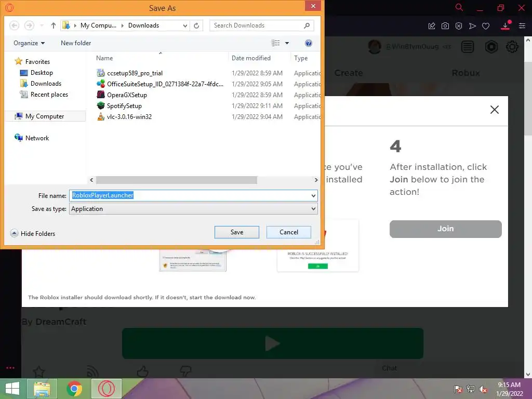The image size is (532, 399).
Task: Open the Save as type combo box
Action: (193, 209)
